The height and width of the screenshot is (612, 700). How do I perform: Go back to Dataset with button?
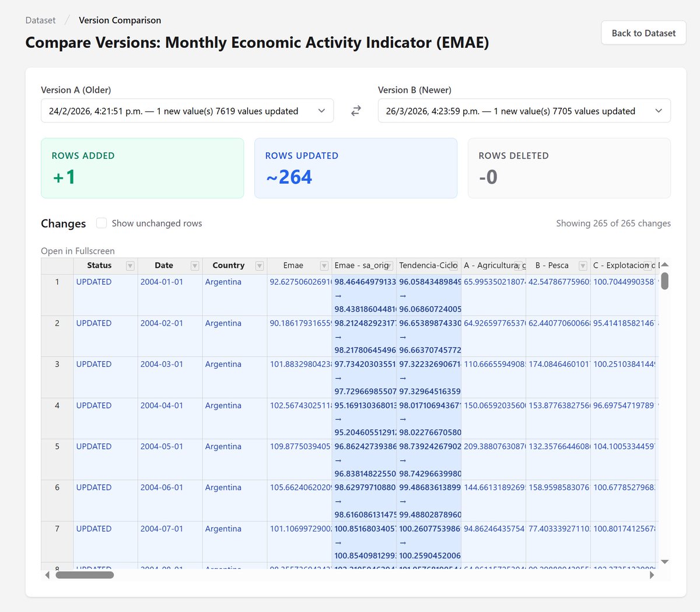(x=643, y=33)
